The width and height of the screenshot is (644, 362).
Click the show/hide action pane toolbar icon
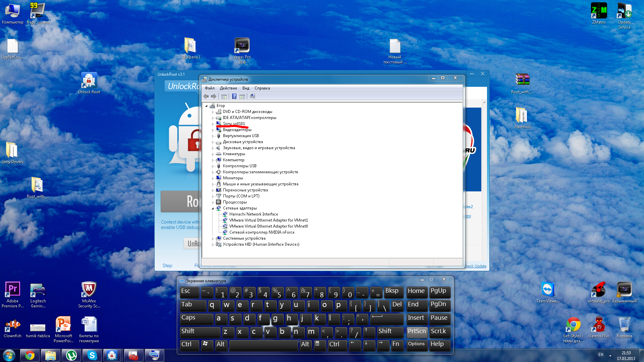[242, 97]
